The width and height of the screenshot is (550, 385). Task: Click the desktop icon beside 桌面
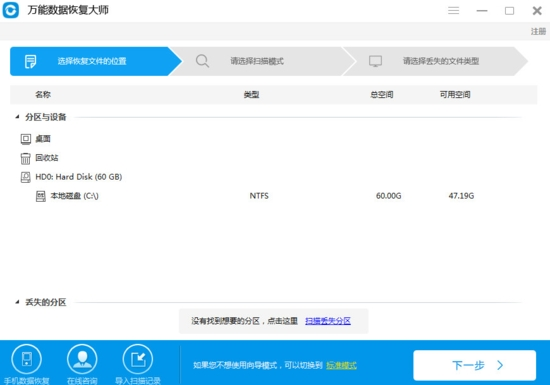pos(26,139)
